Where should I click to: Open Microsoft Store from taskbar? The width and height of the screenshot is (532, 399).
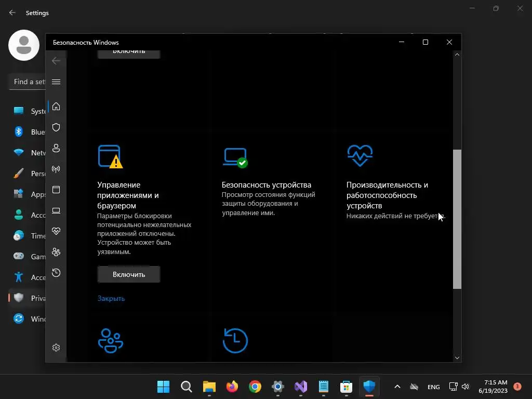[347, 387]
